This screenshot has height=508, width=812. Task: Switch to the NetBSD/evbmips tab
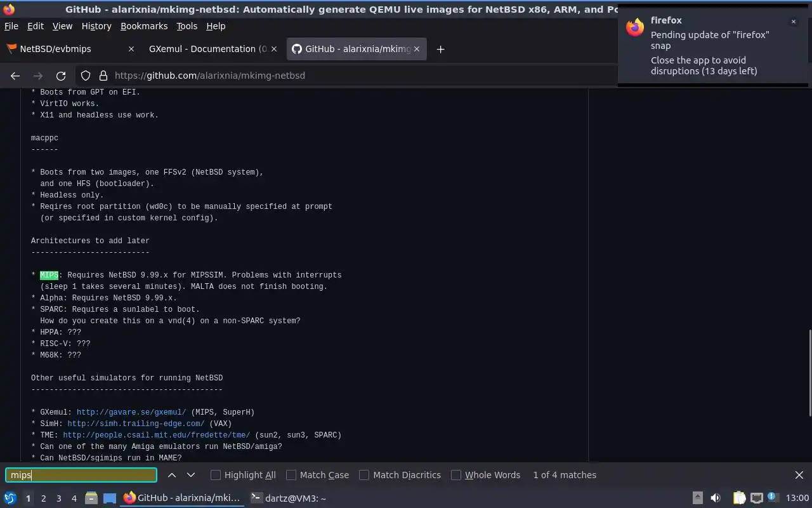tap(70, 49)
